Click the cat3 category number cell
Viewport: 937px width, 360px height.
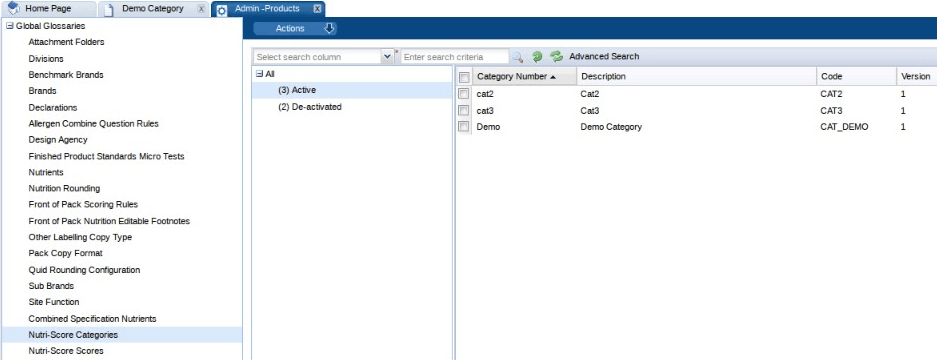coord(485,111)
